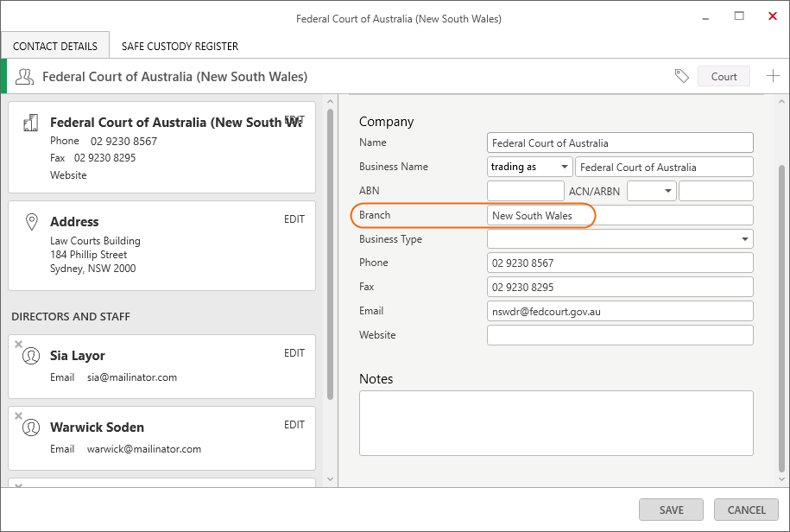This screenshot has width=790, height=532.
Task: Click the Fax input field
Action: click(x=620, y=287)
